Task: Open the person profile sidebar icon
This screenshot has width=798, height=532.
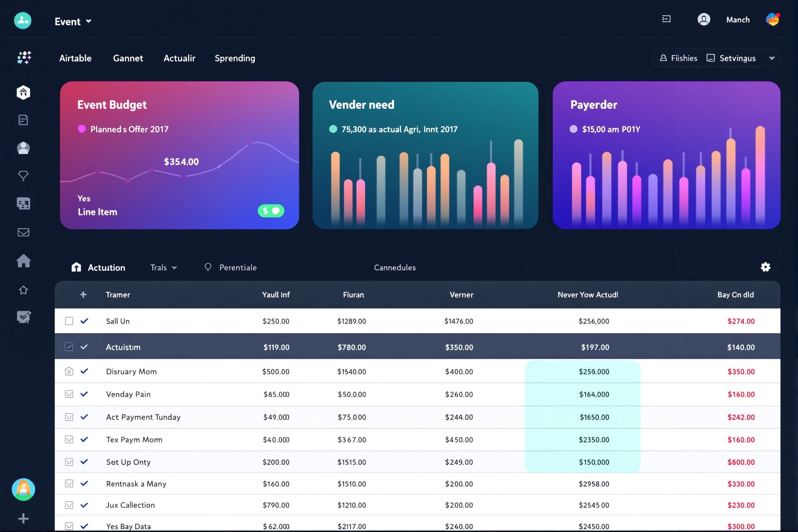Action: 23,148
